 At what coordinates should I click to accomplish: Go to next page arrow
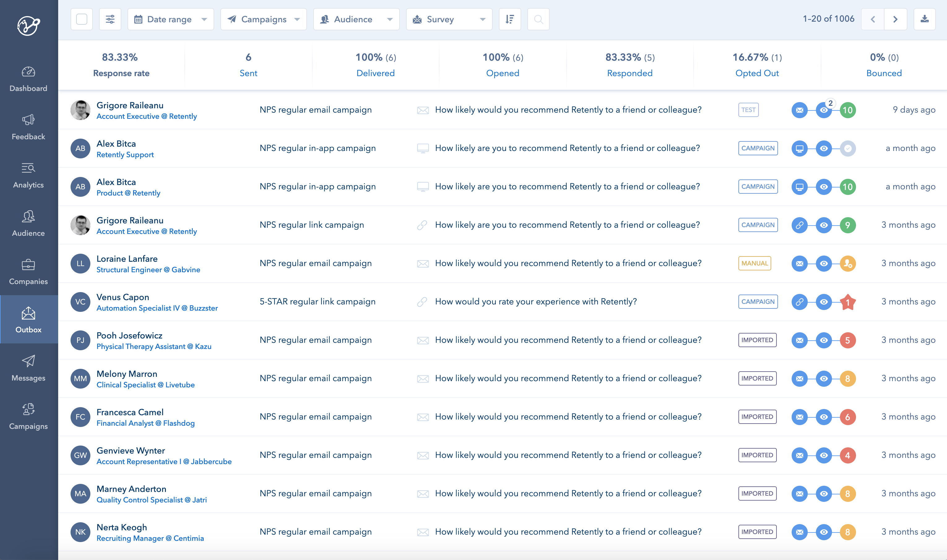pos(895,19)
